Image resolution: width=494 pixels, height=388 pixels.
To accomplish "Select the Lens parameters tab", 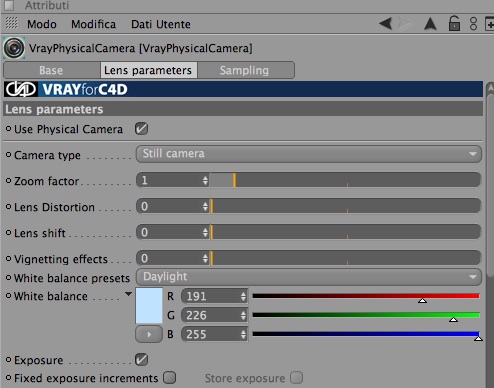I will (148, 70).
